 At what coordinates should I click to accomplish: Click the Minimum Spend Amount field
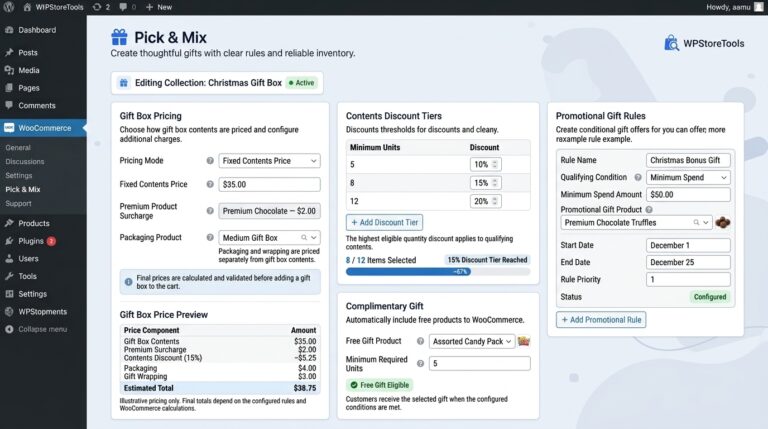click(x=688, y=194)
